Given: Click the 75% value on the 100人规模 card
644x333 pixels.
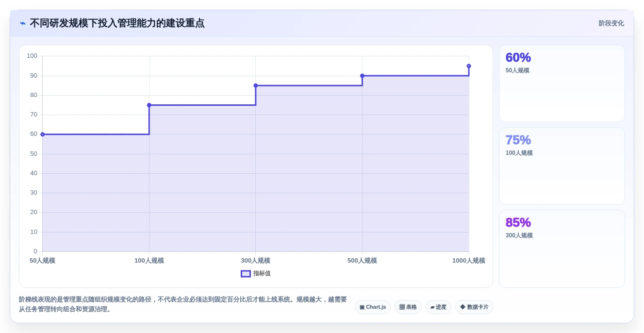Looking at the screenshot, I should click(518, 140).
